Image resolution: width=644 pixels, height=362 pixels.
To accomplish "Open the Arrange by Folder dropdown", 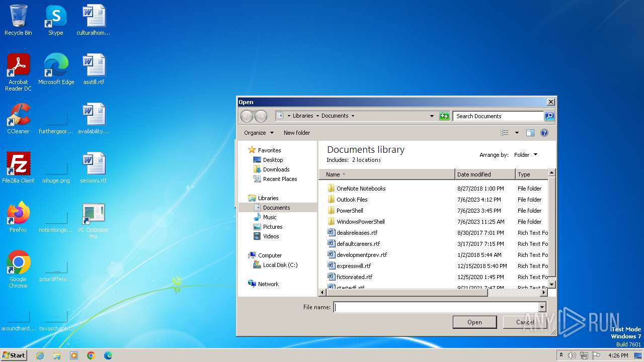I will [525, 155].
